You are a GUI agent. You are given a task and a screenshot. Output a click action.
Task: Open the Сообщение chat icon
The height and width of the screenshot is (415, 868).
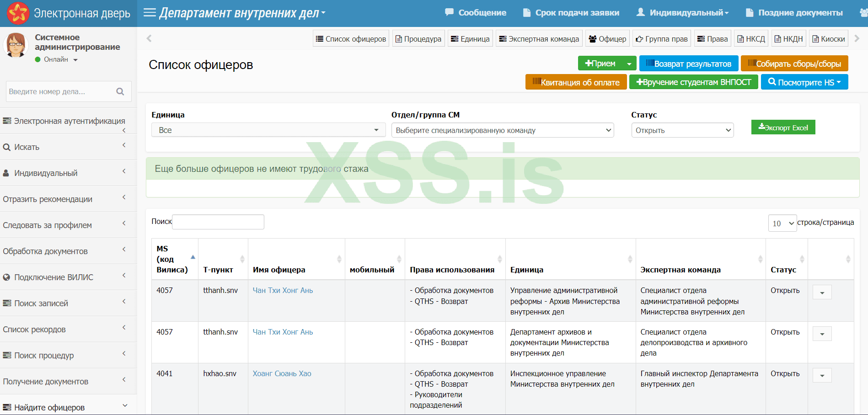point(450,12)
